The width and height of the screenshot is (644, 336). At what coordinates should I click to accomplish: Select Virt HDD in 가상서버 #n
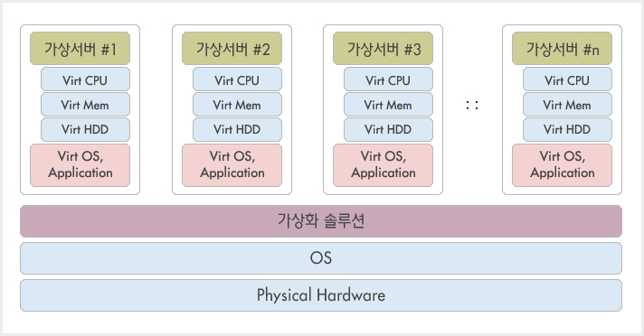568,130
